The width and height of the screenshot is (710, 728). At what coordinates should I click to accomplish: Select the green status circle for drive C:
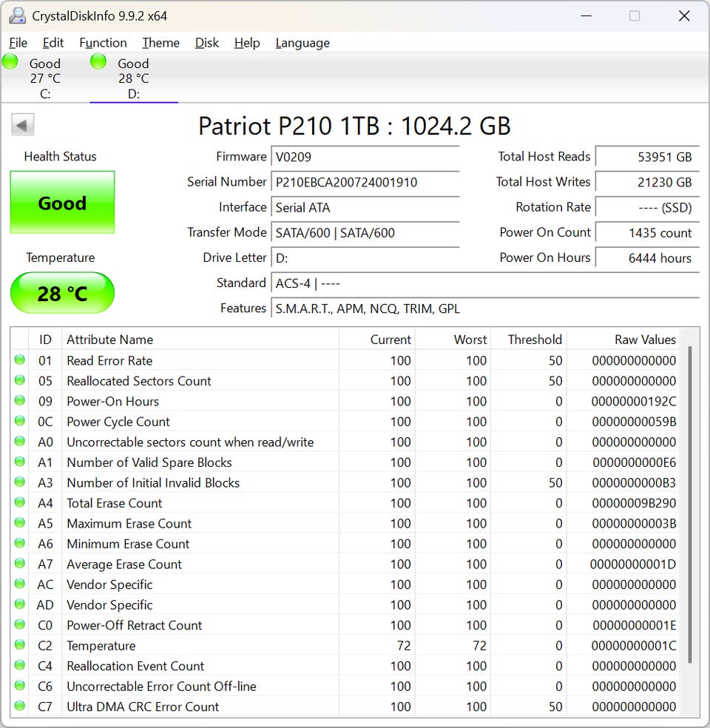[x=10, y=61]
